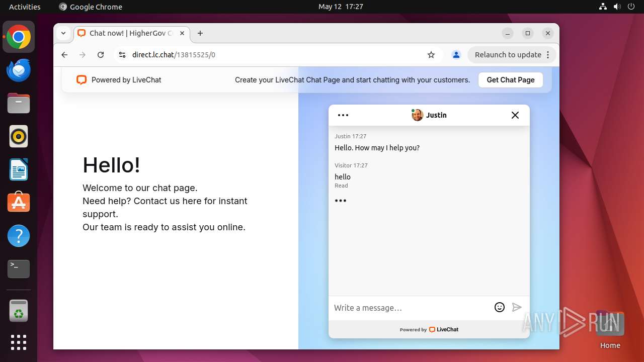The image size is (644, 362).
Task: Click 'Our team is ready to assist' text
Action: tap(164, 227)
